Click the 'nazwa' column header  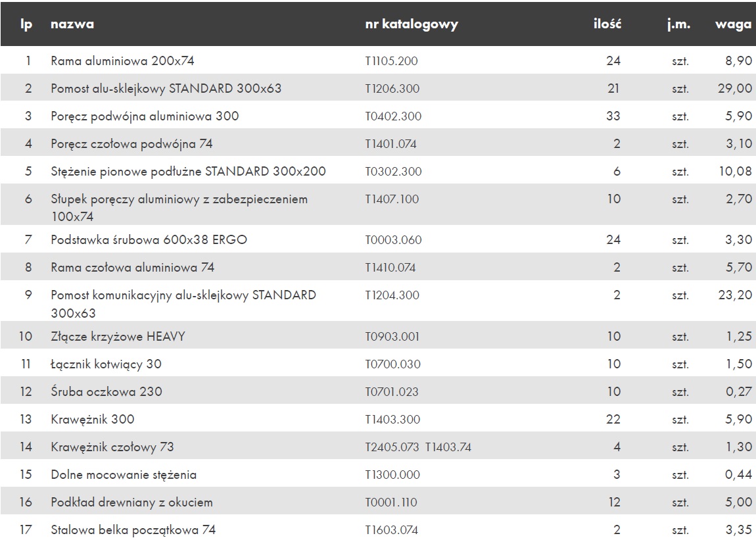click(x=72, y=24)
